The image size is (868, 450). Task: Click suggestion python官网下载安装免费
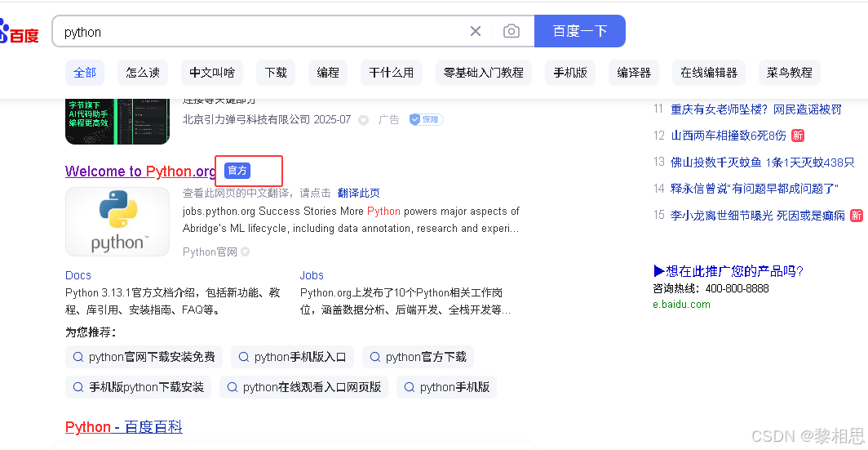point(144,357)
